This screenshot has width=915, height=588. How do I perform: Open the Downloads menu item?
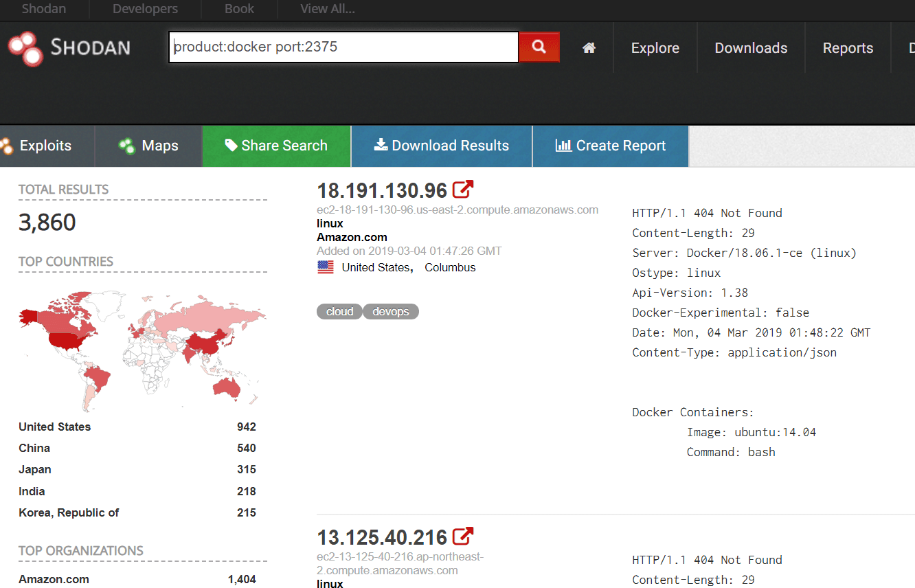[751, 48]
